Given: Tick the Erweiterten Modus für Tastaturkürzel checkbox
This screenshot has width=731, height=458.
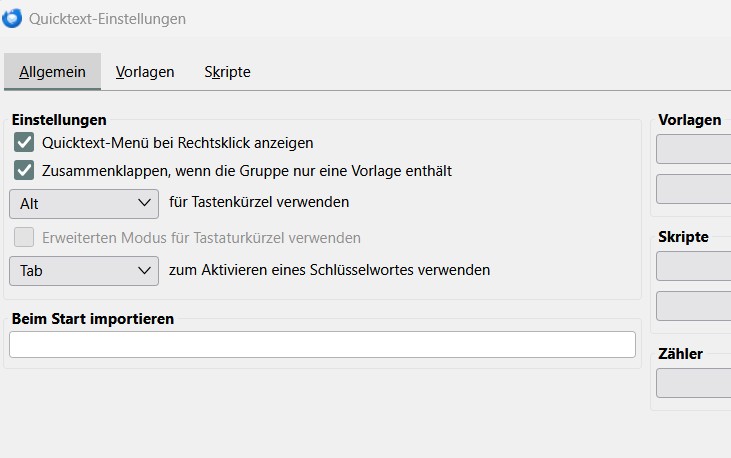Looking at the screenshot, I should 25,238.
